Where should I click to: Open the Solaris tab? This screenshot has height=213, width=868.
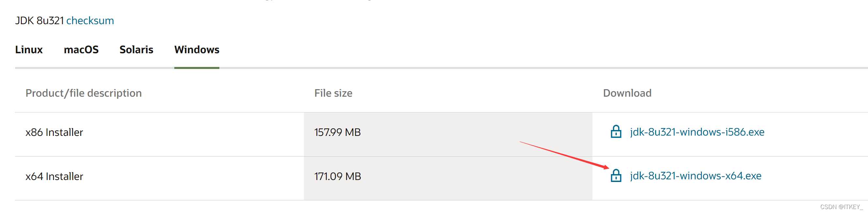click(x=136, y=50)
